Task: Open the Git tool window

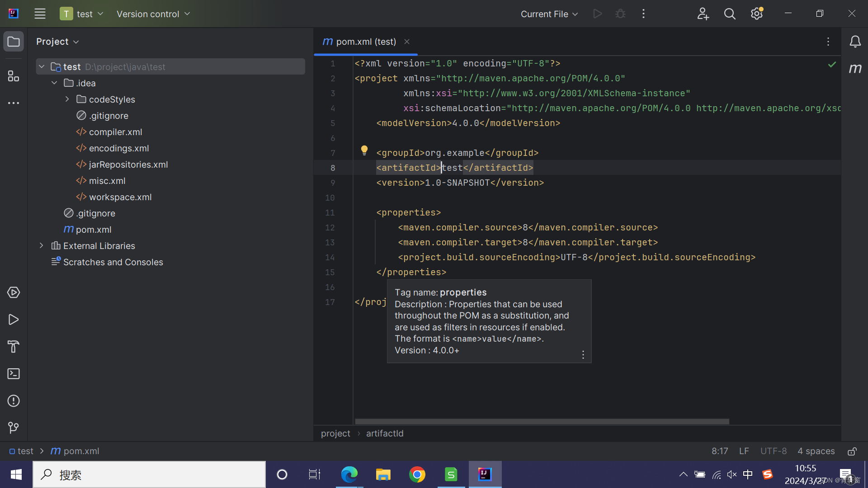Action: pos(14,427)
